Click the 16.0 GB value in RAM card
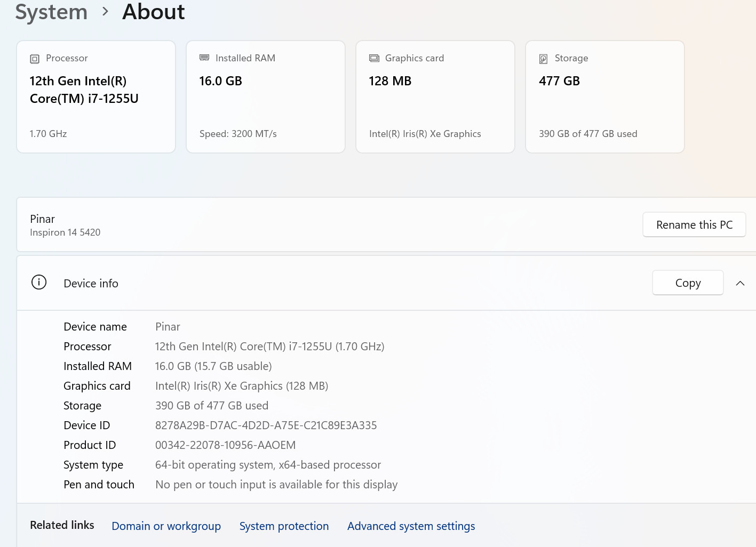 [x=220, y=81]
